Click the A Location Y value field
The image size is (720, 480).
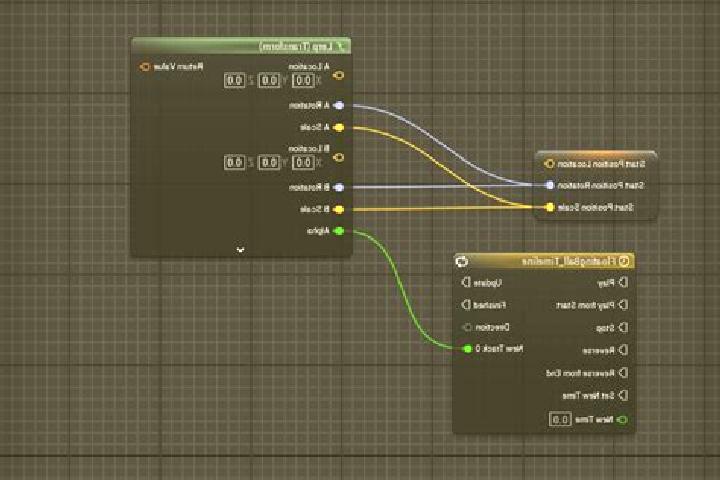click(x=269, y=80)
